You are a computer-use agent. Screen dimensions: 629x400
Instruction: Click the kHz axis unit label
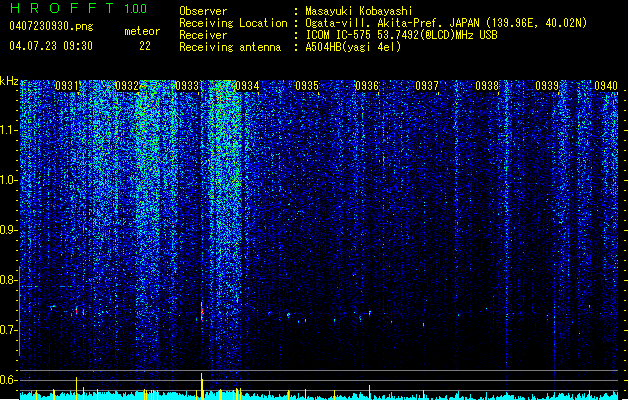click(x=9, y=81)
